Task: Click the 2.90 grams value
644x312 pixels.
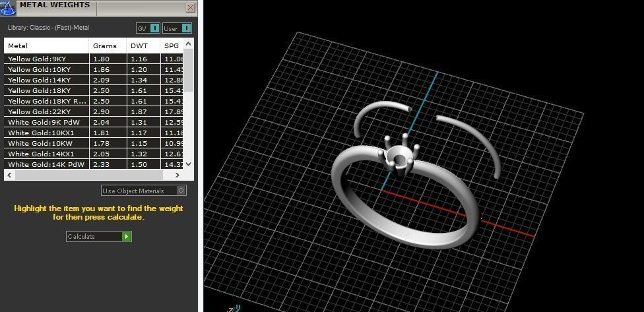Action: (x=101, y=111)
